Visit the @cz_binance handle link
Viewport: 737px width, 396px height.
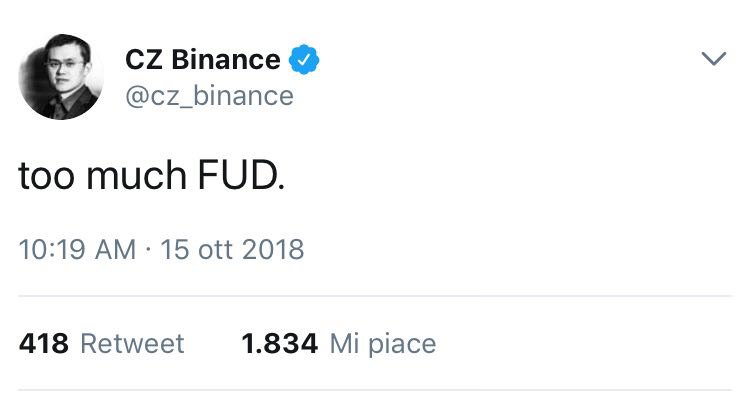click(209, 96)
